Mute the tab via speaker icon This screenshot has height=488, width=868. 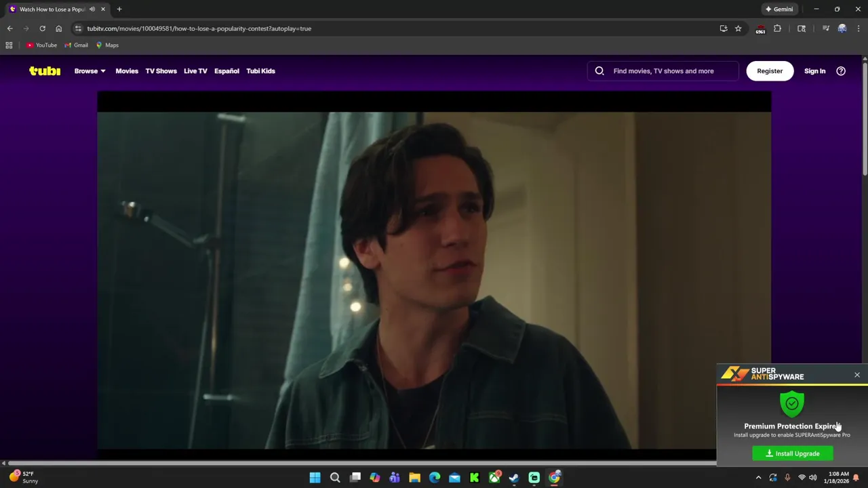point(92,9)
